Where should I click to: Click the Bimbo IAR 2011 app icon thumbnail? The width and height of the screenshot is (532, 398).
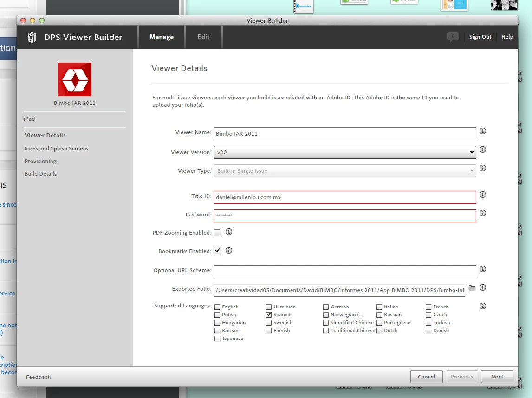click(x=75, y=79)
